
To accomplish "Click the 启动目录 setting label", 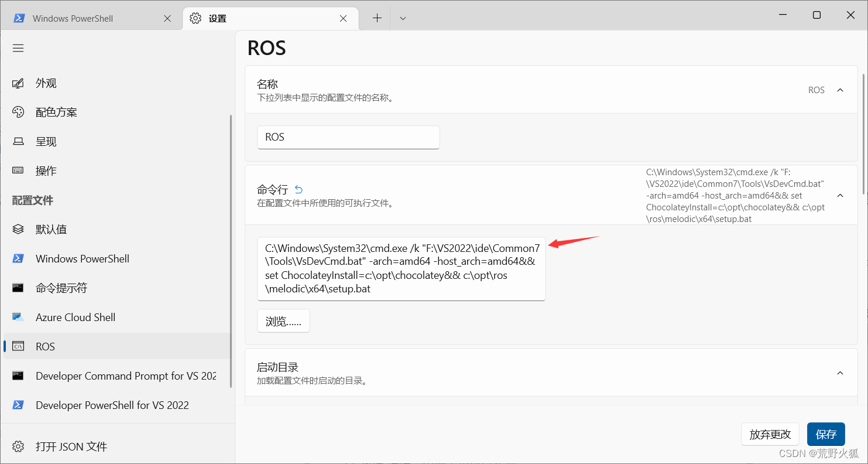I will coord(278,367).
